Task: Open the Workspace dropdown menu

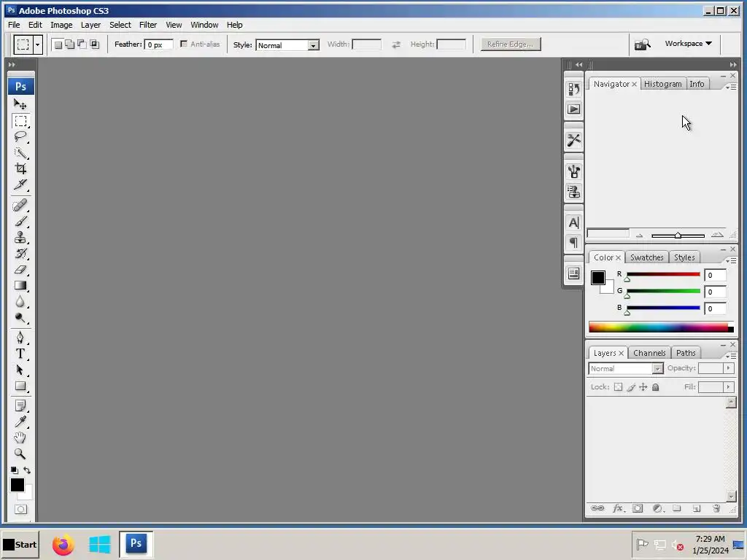Action: click(689, 43)
